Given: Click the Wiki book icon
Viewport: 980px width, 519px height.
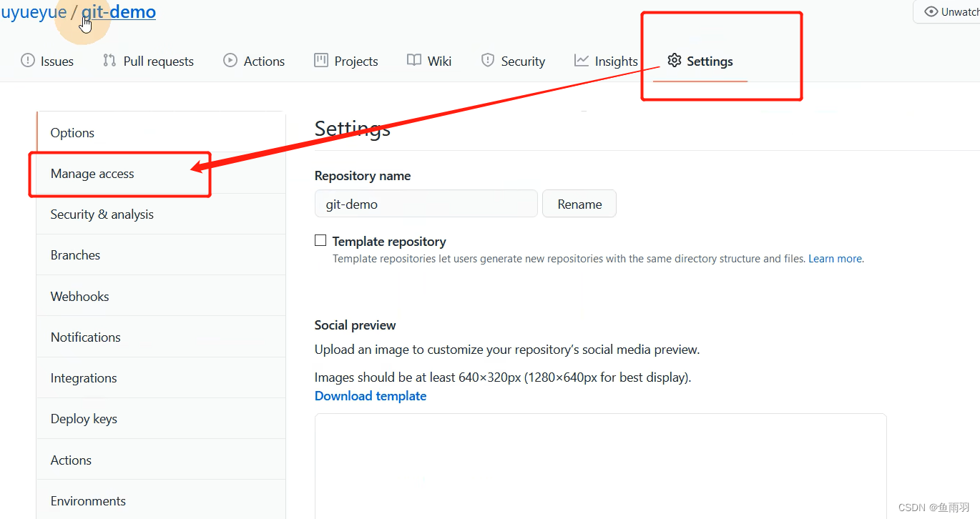Looking at the screenshot, I should (x=414, y=61).
